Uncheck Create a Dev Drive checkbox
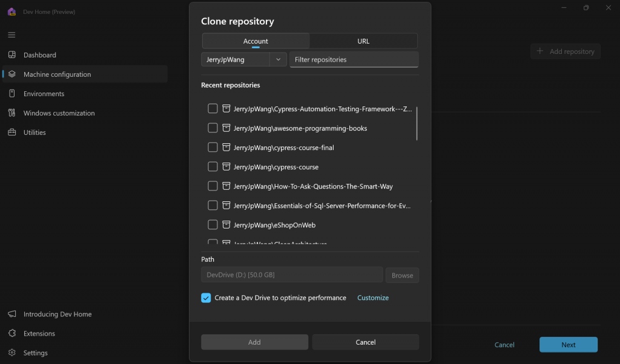The height and width of the screenshot is (364, 620). [206, 297]
